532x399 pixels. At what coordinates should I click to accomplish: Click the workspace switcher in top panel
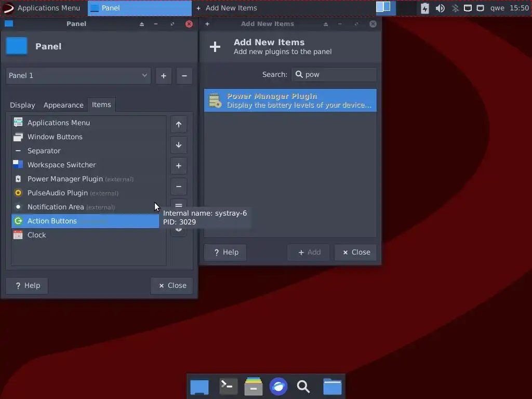386,8
